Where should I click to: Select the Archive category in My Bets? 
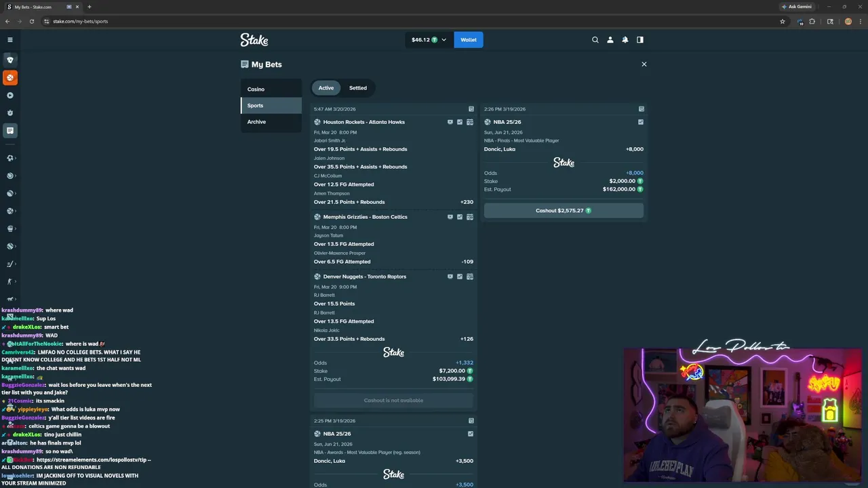click(271, 121)
